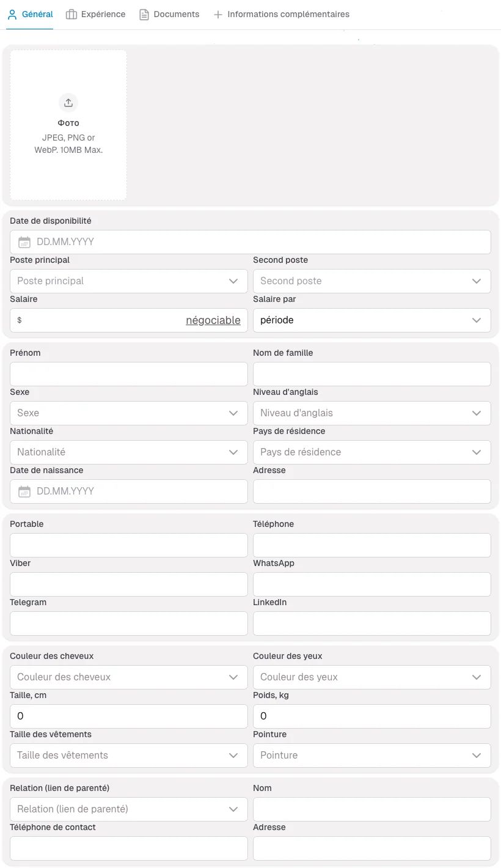Click the person icon on the Général tab
501x868 pixels.
click(x=12, y=13)
